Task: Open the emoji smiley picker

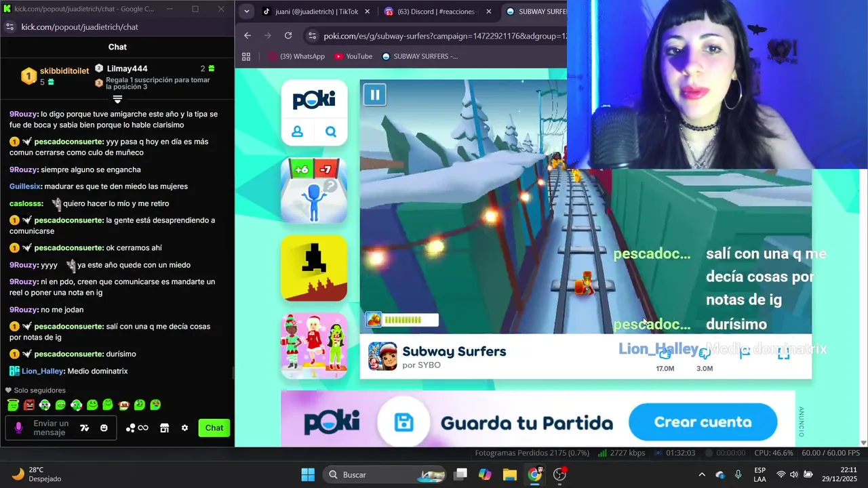Action: [x=104, y=428]
